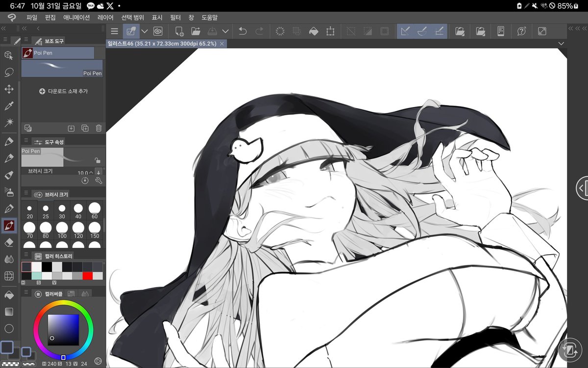Open the 필터 menu
The image size is (588, 368).
175,18
